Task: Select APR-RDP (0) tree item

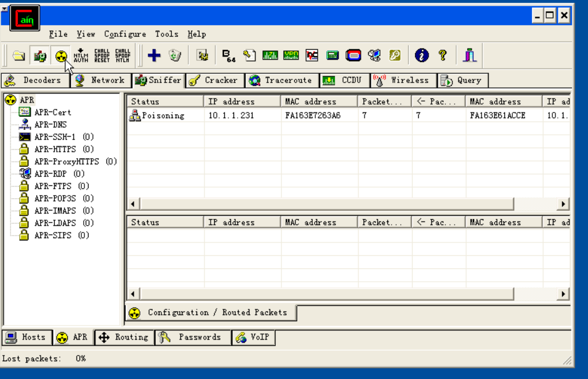Action: click(59, 174)
